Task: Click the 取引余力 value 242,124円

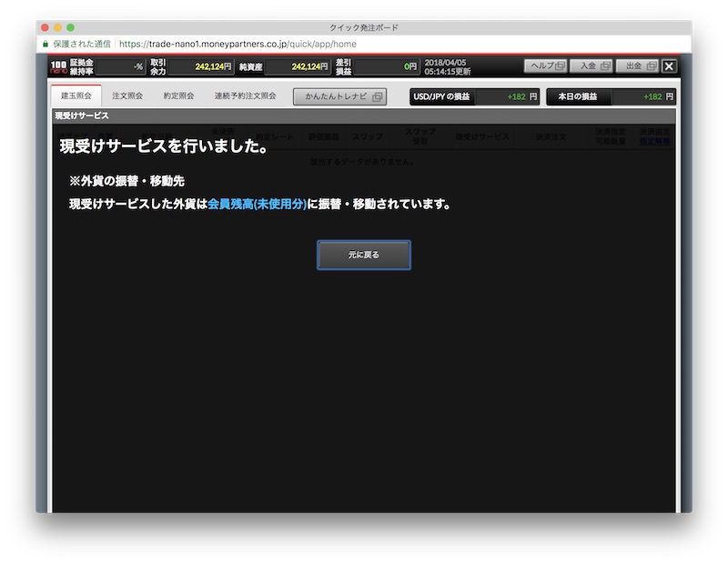Action: pos(200,66)
